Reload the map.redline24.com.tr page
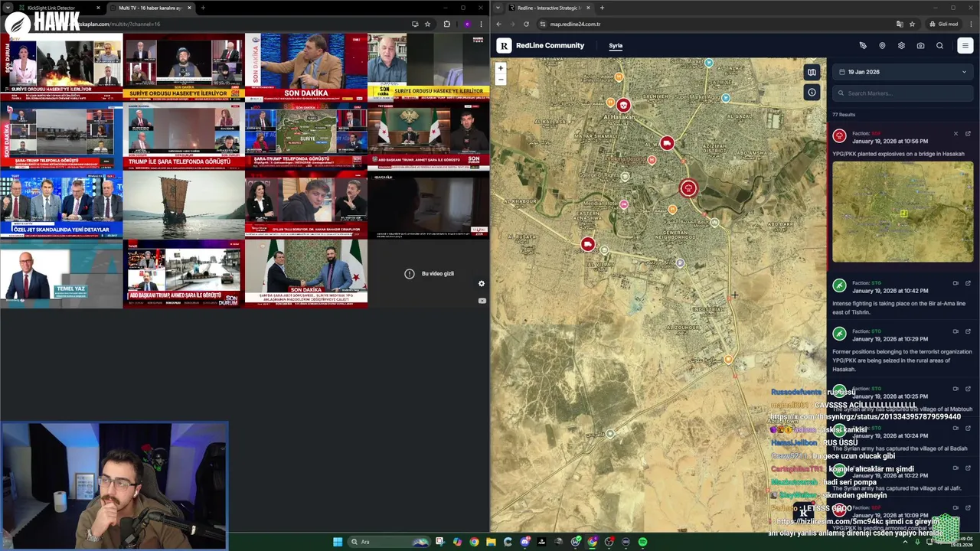The image size is (980, 551). (x=526, y=24)
